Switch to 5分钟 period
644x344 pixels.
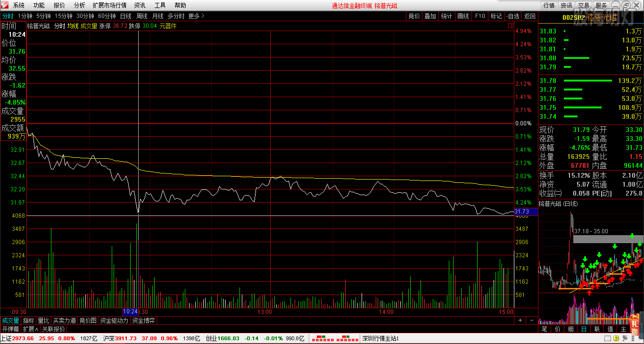(44, 16)
